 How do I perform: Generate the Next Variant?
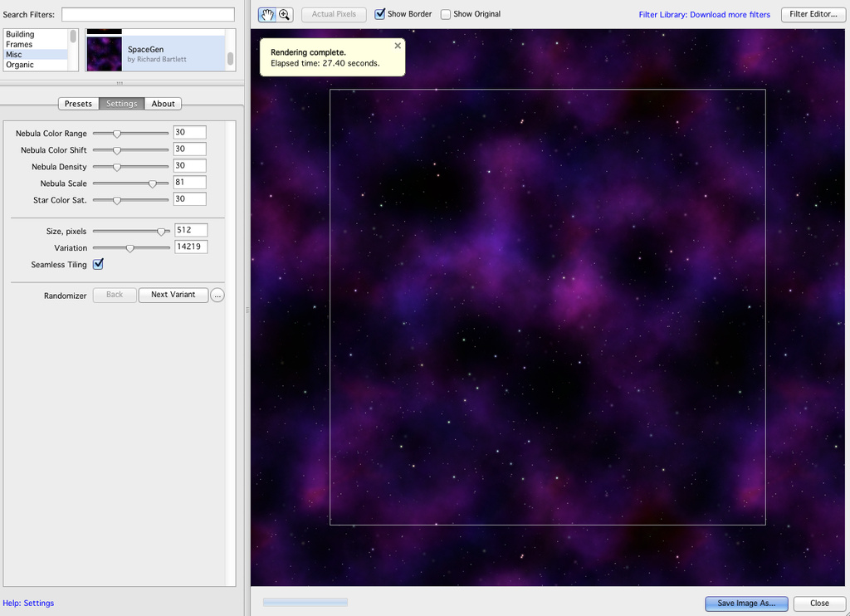[x=173, y=295]
